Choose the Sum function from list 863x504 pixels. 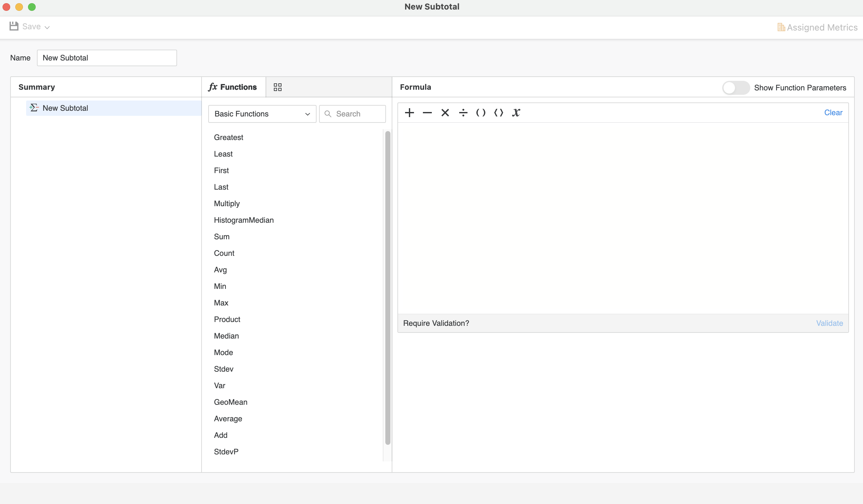click(222, 236)
